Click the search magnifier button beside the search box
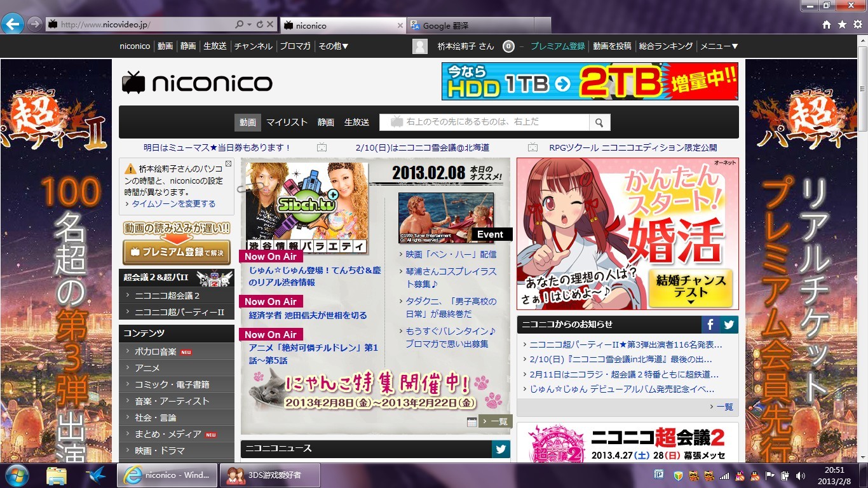Image resolution: width=868 pixels, height=488 pixels. [x=599, y=122]
